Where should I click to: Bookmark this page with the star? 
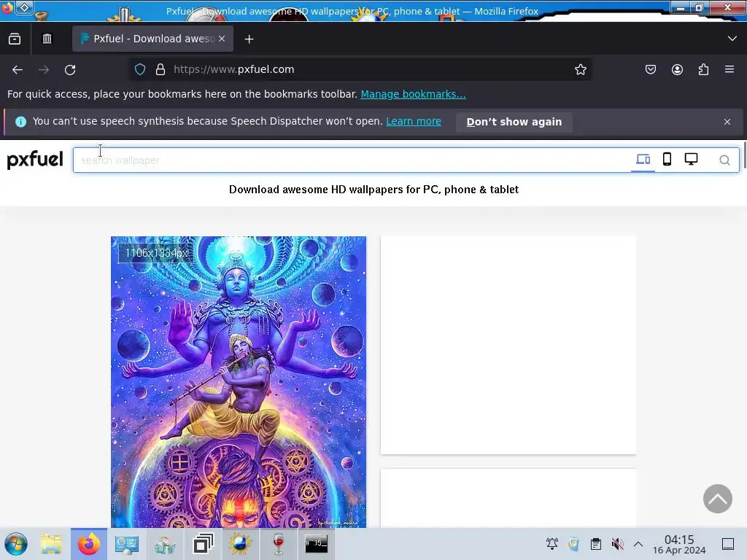(x=580, y=69)
